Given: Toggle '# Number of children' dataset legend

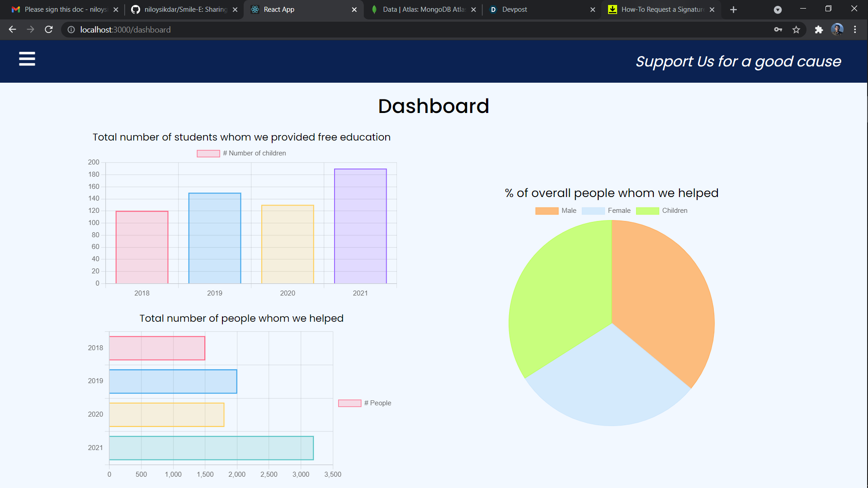Looking at the screenshot, I should pos(241,153).
